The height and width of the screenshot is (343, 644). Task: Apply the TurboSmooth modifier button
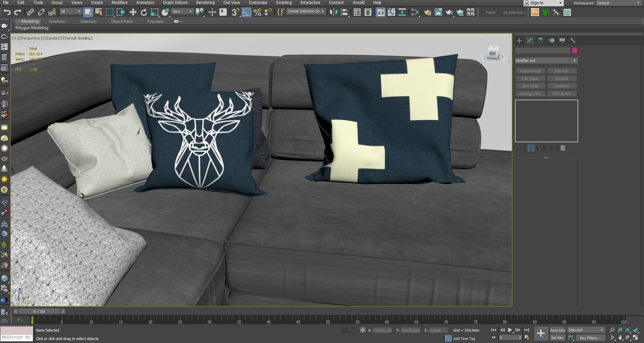tap(530, 71)
